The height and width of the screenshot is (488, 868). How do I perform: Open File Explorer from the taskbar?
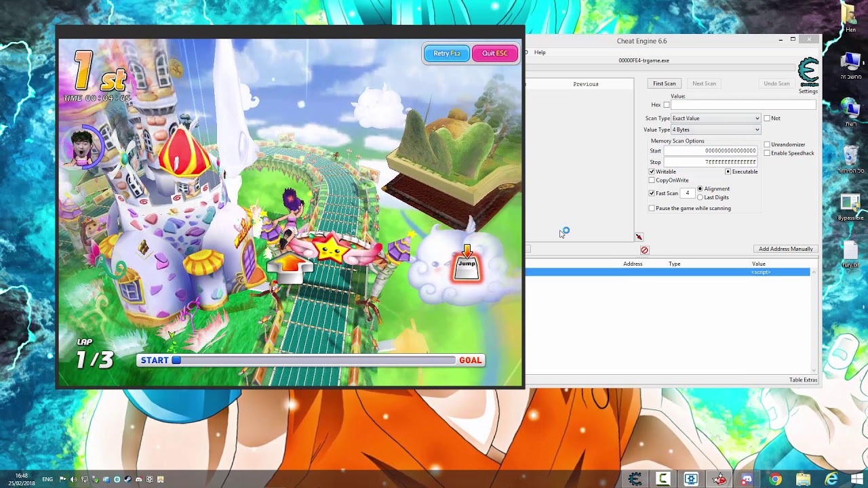point(803,479)
